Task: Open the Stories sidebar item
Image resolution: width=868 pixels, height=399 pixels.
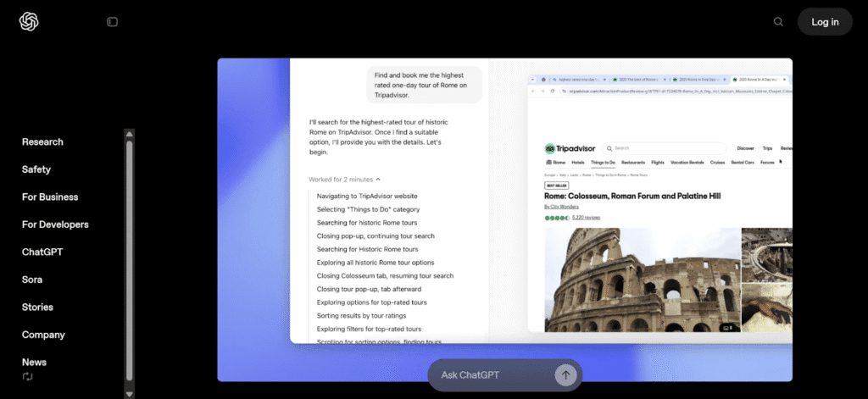Action: coord(37,308)
